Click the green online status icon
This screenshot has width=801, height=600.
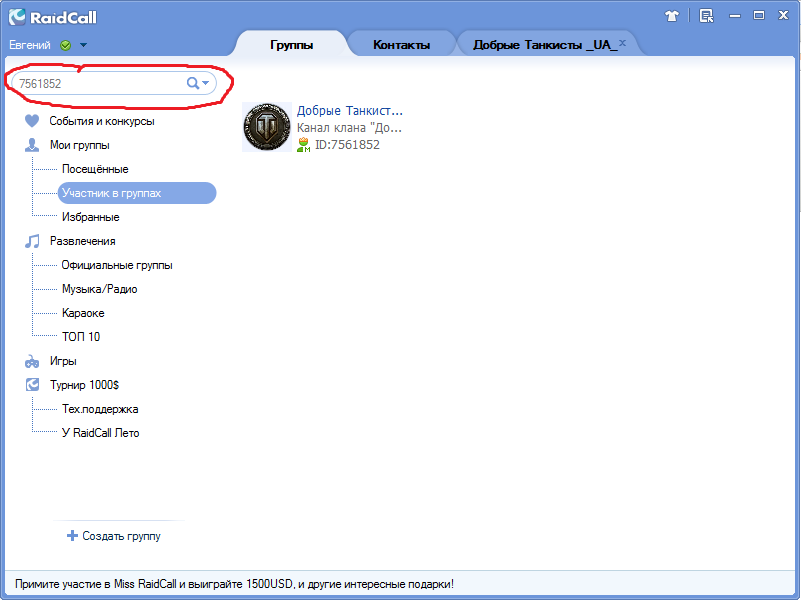(65, 45)
